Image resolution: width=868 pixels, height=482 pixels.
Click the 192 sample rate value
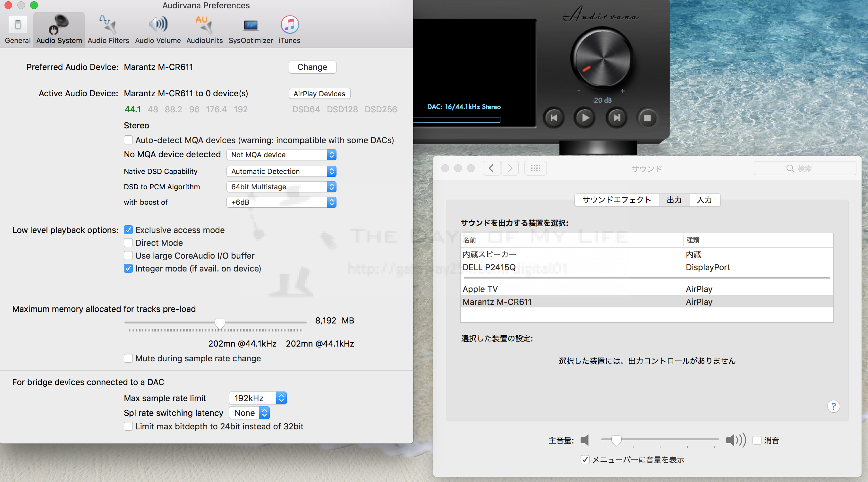click(241, 109)
